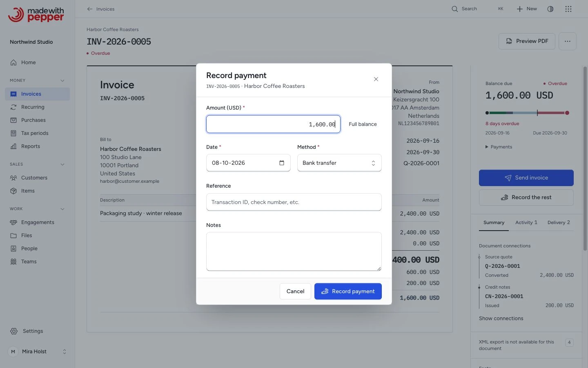The width and height of the screenshot is (588, 368).
Task: Switch to the Delivery tab
Action: [x=559, y=223]
